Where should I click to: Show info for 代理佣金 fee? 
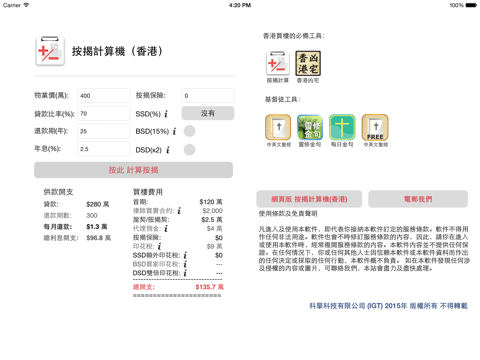coord(166,229)
